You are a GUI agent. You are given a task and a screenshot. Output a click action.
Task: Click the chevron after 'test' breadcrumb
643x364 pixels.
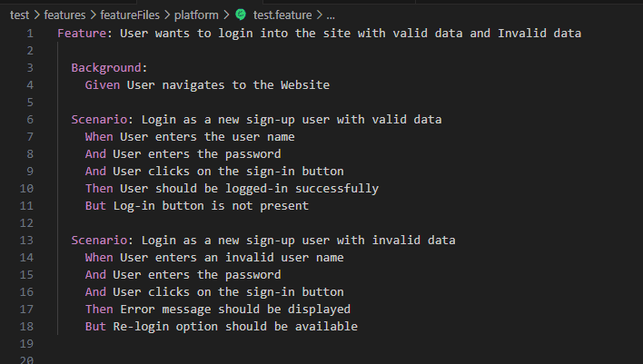(x=36, y=15)
